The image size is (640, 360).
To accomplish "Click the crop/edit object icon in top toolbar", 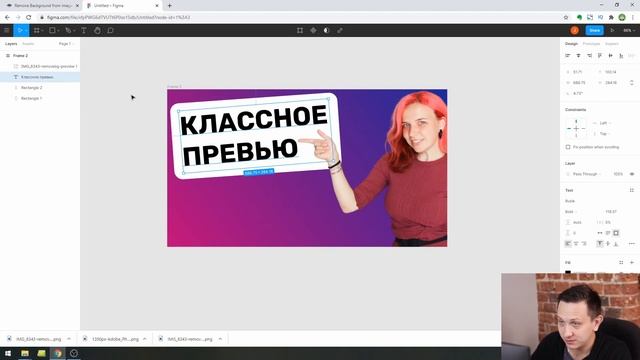I will coord(300,31).
